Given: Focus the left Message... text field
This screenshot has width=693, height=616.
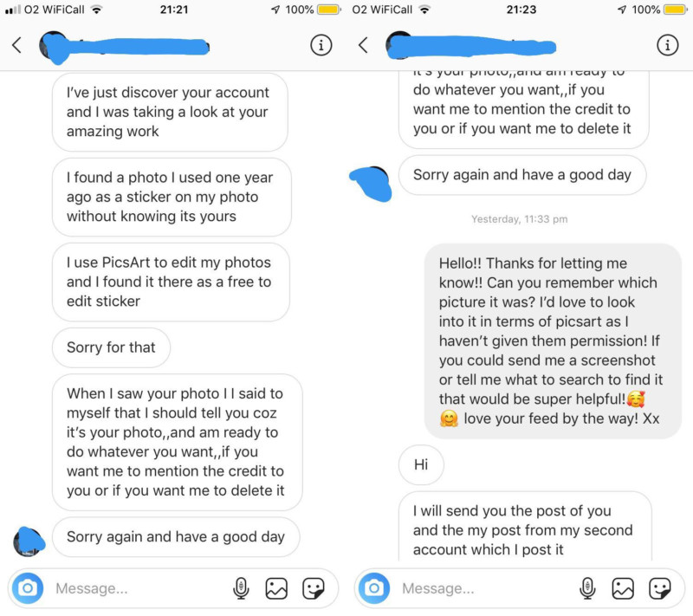Looking at the screenshot, I should (x=137, y=588).
